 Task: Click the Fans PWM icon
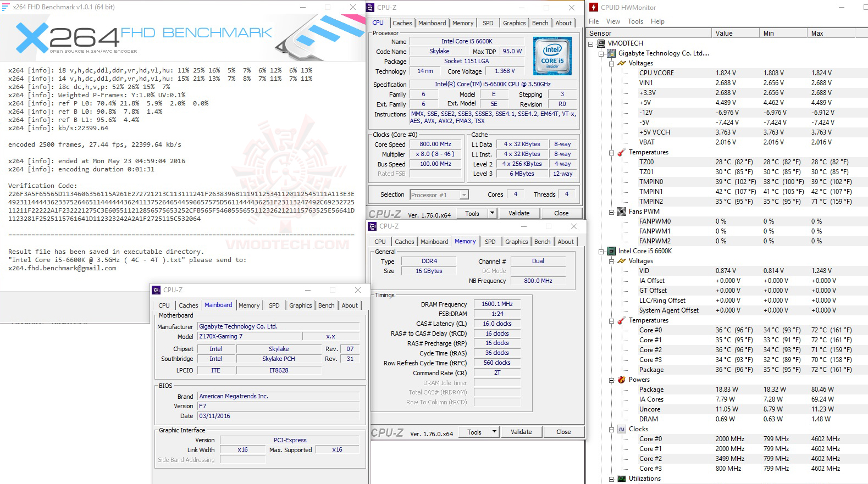[622, 212]
